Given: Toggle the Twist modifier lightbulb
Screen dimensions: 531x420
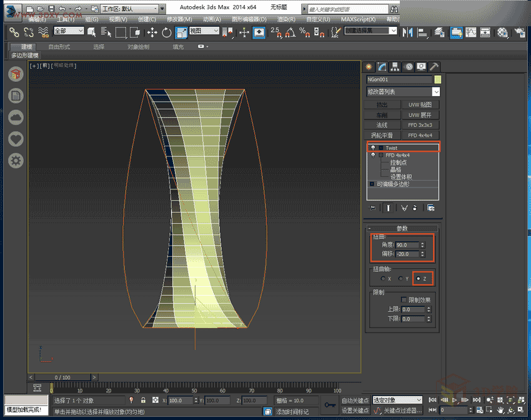Looking at the screenshot, I should 372,148.
